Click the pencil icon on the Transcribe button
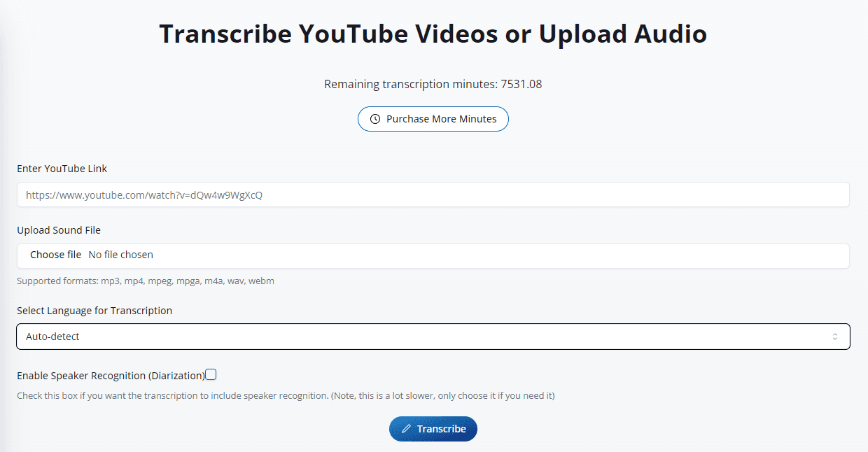The height and width of the screenshot is (452, 868). tap(406, 429)
